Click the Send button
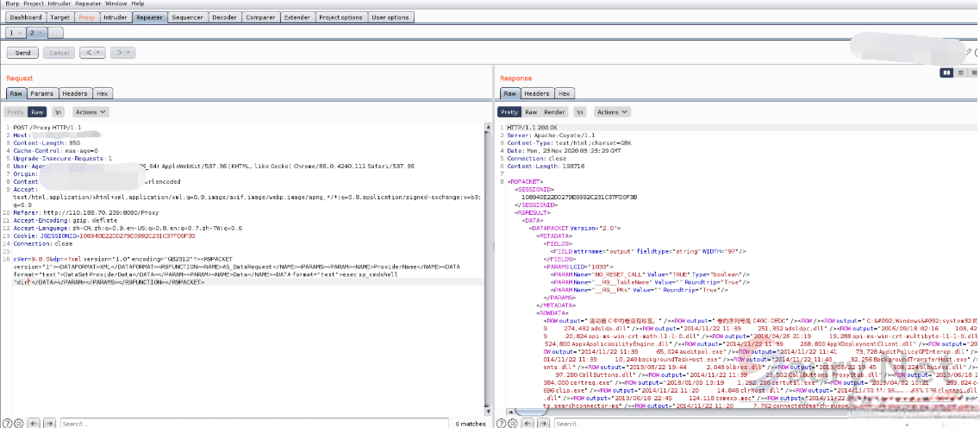980x434 pixels. pyautogui.click(x=23, y=53)
